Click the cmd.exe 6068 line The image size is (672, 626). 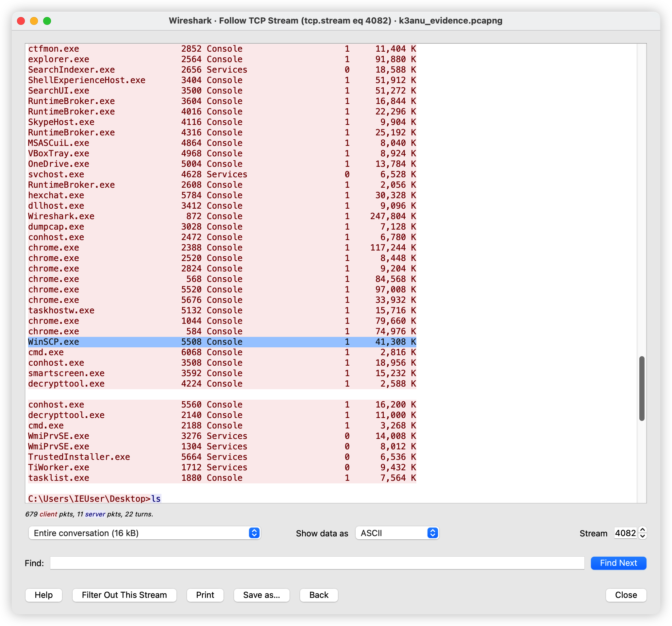click(x=222, y=352)
